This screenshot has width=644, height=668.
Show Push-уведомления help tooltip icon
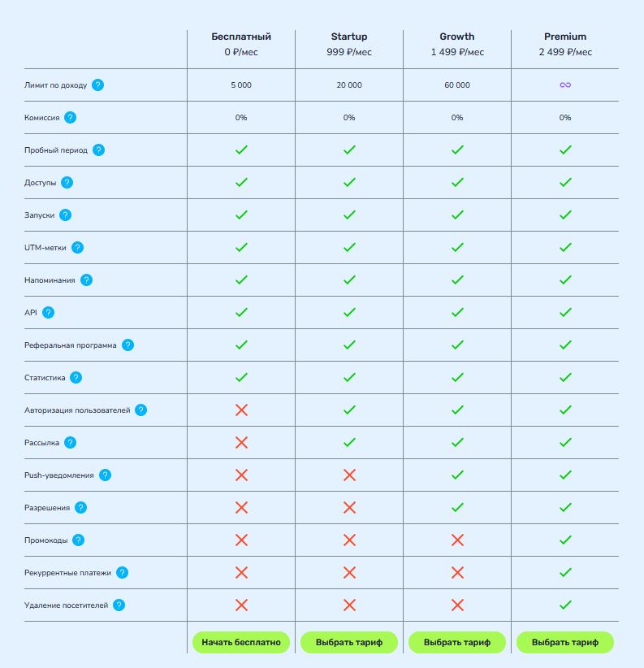coord(105,475)
